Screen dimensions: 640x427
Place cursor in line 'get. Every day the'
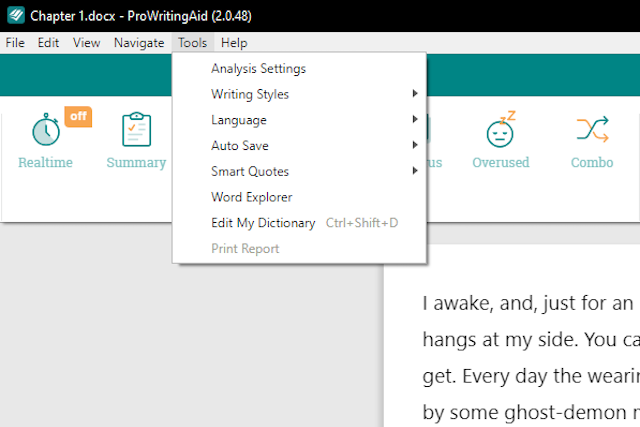[x=531, y=376]
